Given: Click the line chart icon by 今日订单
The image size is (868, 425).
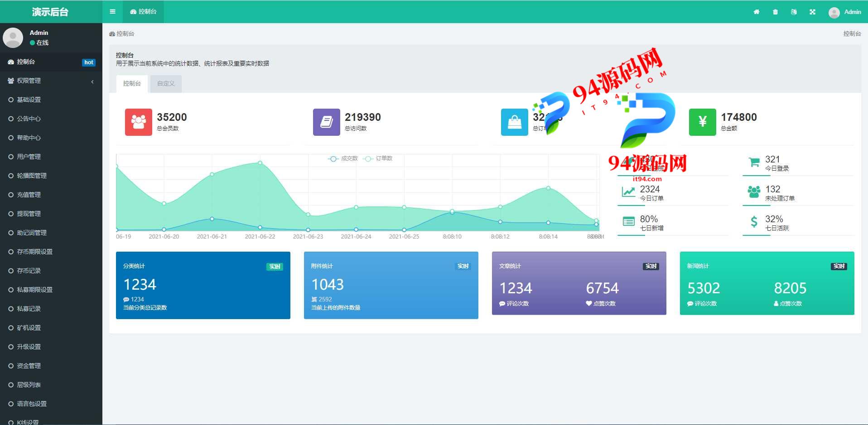Looking at the screenshot, I should 628,192.
